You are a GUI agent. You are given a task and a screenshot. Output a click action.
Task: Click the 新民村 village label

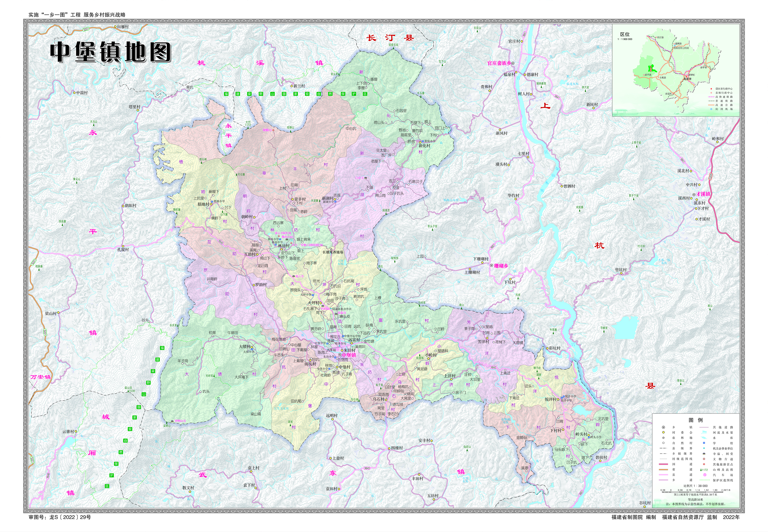[x=592, y=104]
